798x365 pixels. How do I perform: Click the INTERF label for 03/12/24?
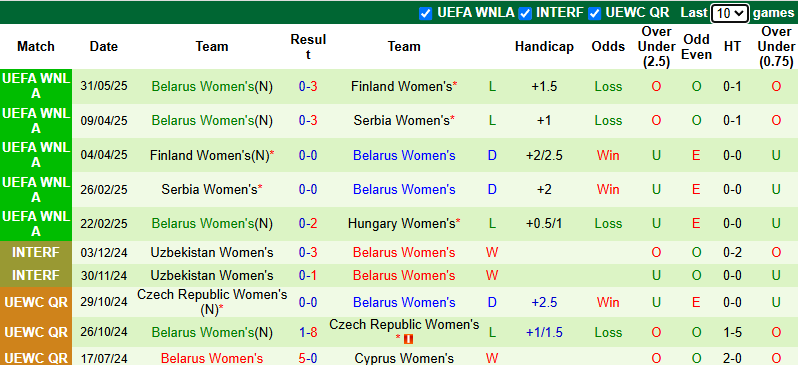36,252
